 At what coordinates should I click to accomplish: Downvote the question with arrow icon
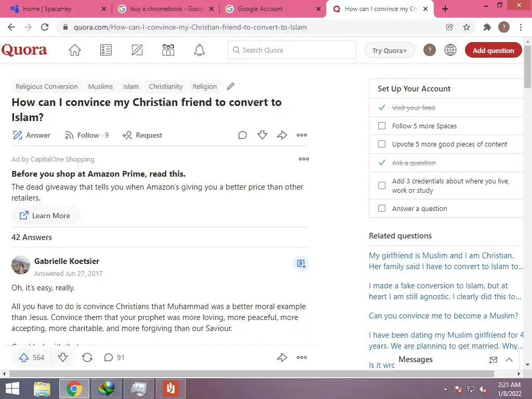coord(262,135)
